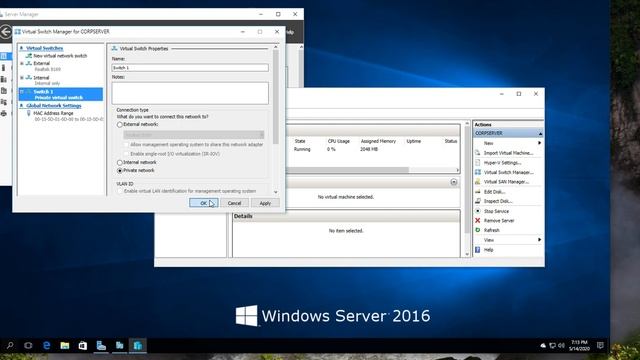The height and width of the screenshot is (360, 640).
Task: Click the green Refresh icon
Action: [478, 230]
